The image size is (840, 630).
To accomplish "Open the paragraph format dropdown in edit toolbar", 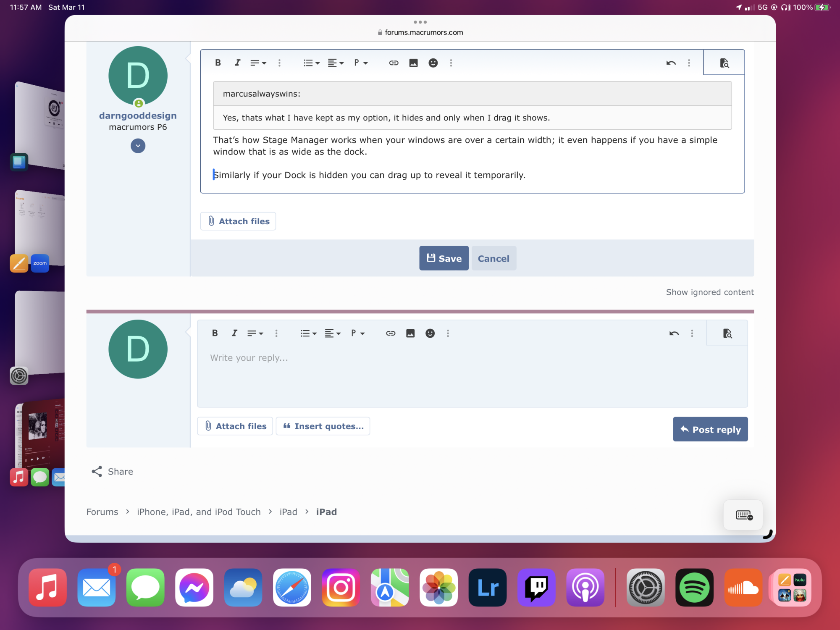I will coord(361,63).
